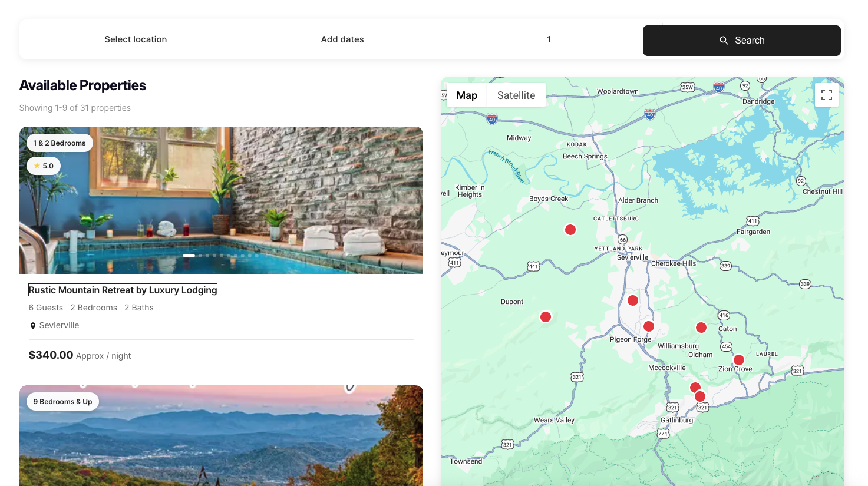Viewport: 868px width, 486px height.
Task: Click the red map marker near Dupont
Action: click(546, 317)
